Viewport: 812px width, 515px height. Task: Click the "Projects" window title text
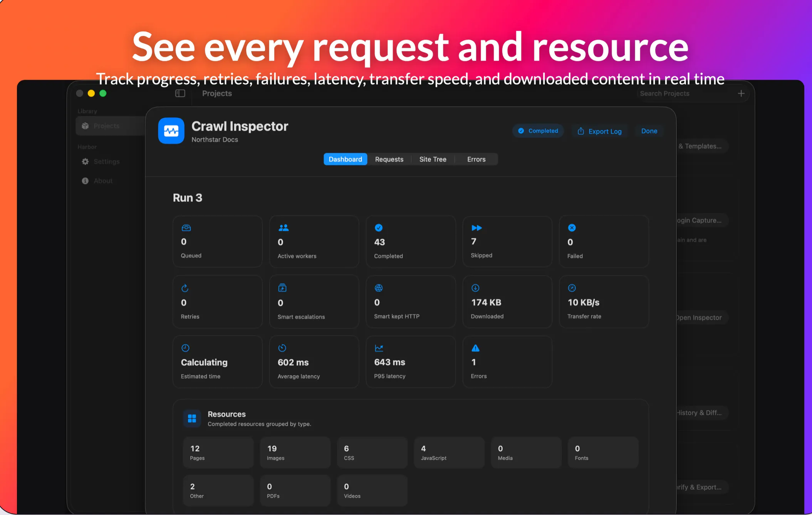217,94
